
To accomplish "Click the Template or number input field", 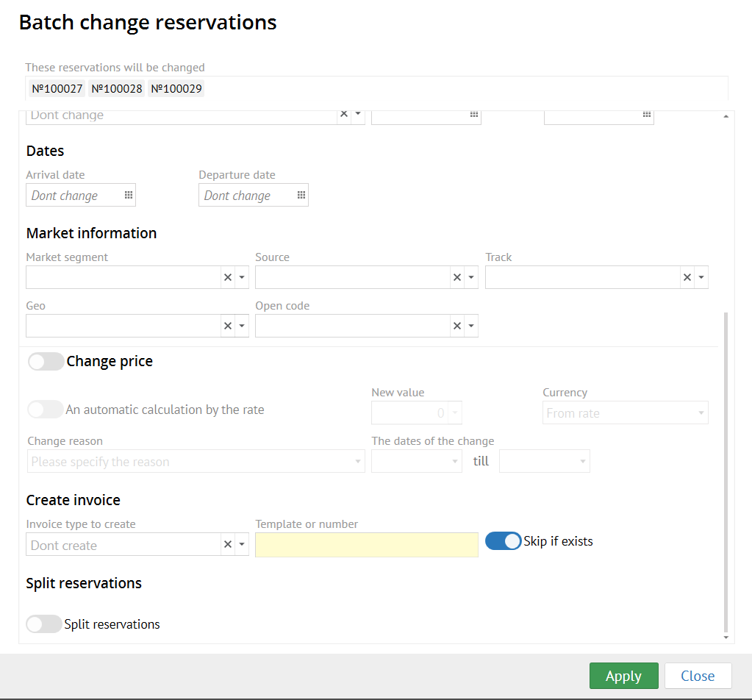I will pyautogui.click(x=366, y=545).
